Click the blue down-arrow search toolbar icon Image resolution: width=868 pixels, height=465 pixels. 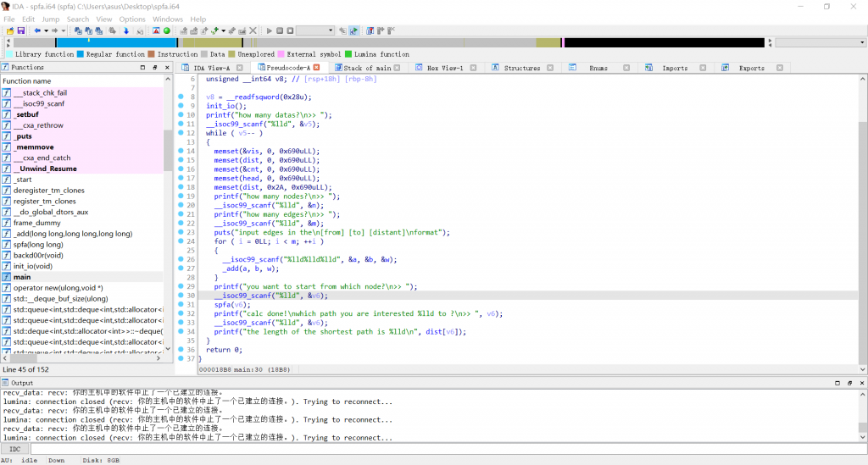tap(126, 31)
